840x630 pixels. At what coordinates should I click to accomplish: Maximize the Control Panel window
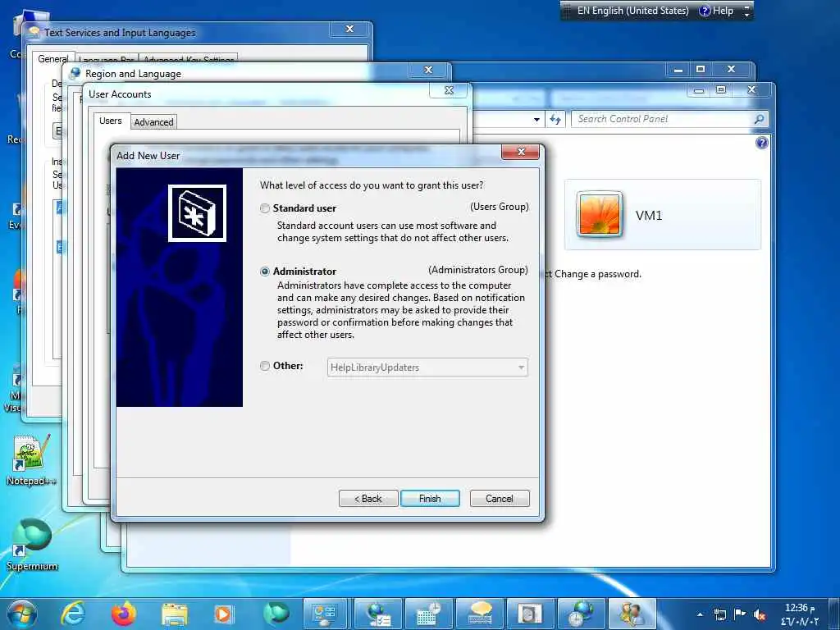point(721,90)
